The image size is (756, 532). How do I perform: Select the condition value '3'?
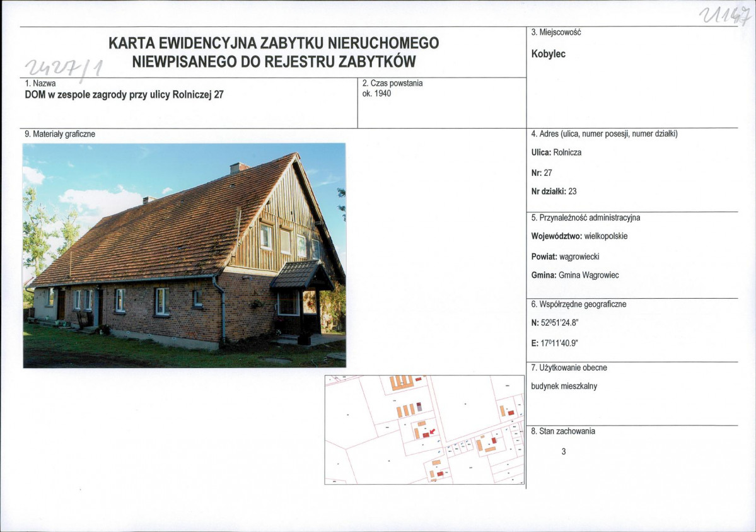564,451
